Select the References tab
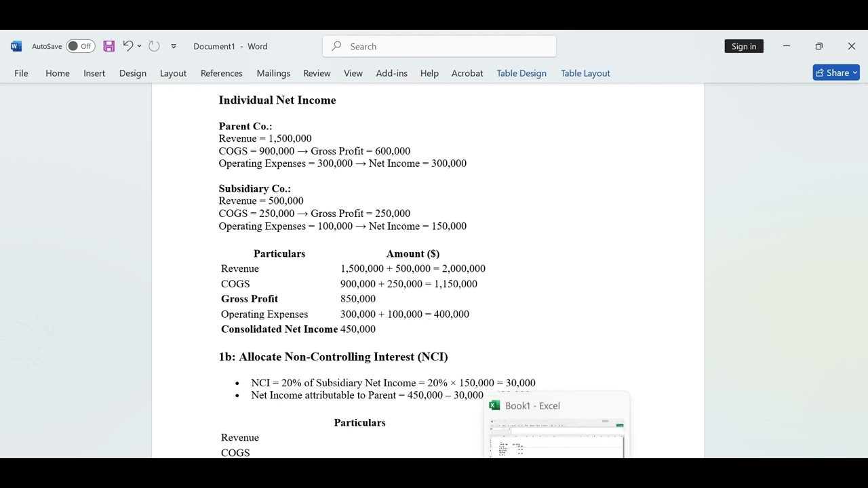The image size is (868, 488). [x=221, y=73]
